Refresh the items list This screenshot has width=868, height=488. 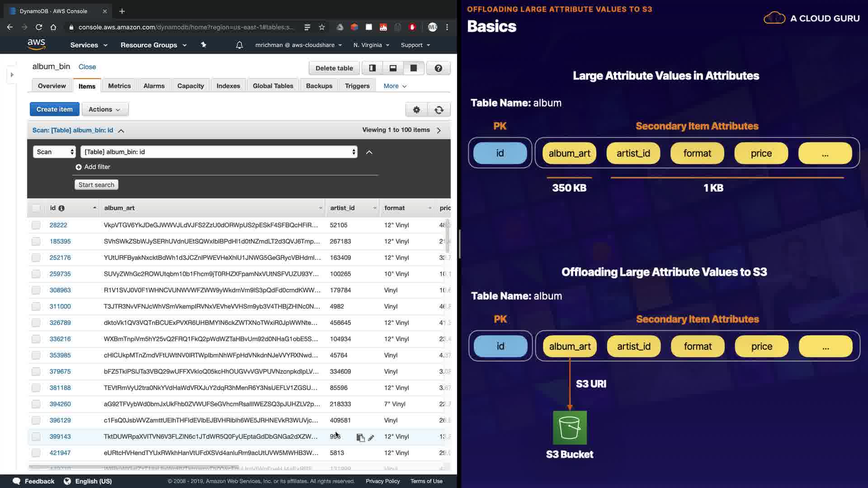tap(439, 110)
